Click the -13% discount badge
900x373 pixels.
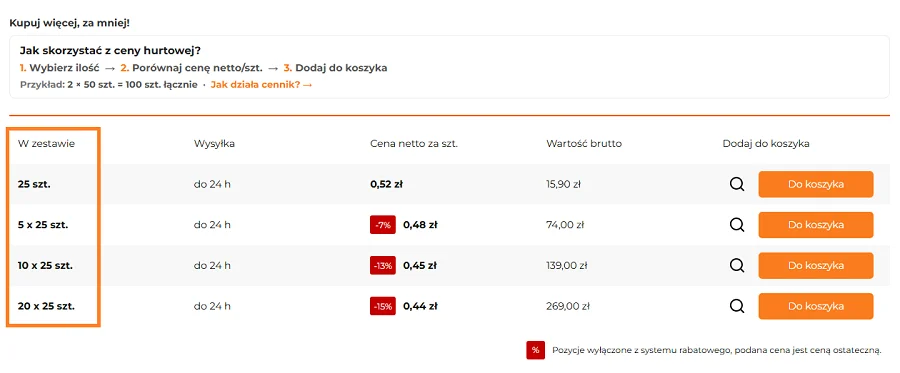tap(383, 266)
